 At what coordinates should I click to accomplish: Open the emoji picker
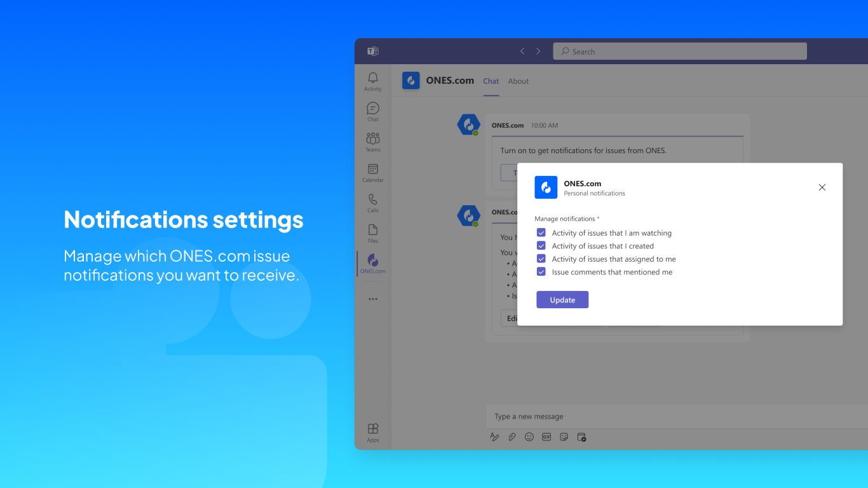(x=529, y=437)
